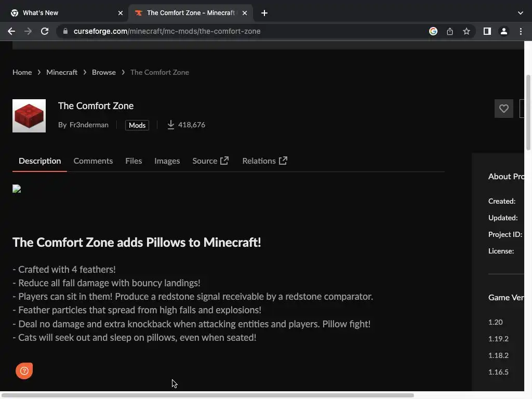
Task: Click the Updated: label in About panel
Action: coord(503,218)
